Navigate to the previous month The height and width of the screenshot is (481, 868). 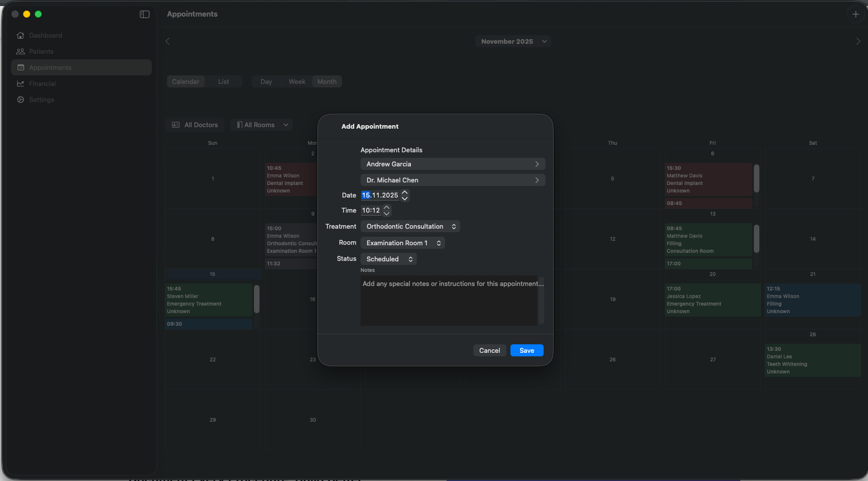point(167,41)
